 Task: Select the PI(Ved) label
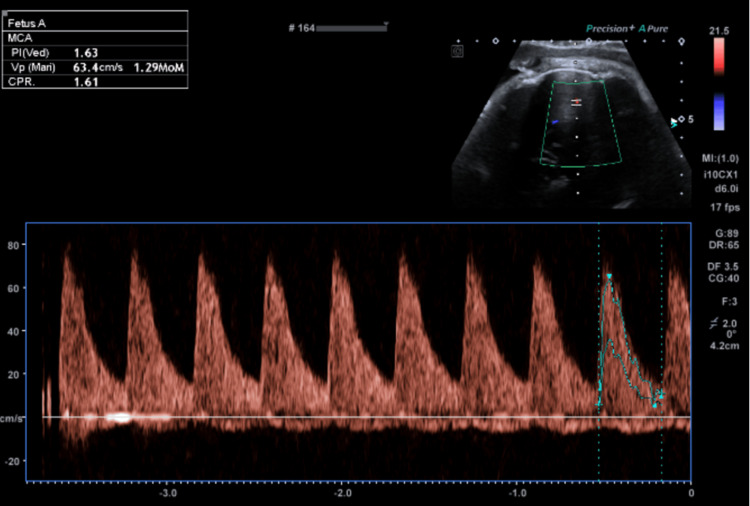pyautogui.click(x=30, y=53)
